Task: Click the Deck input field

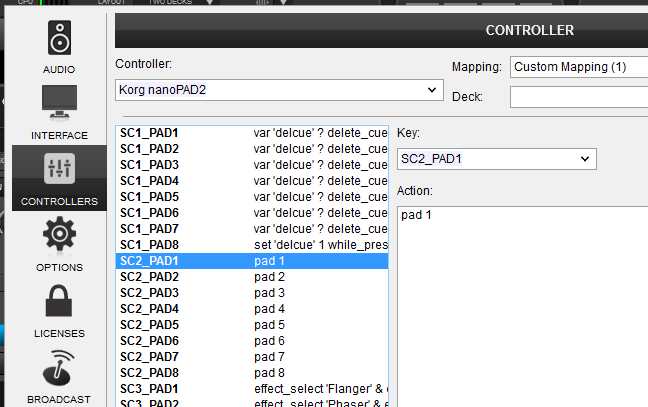Action: pyautogui.click(x=579, y=97)
